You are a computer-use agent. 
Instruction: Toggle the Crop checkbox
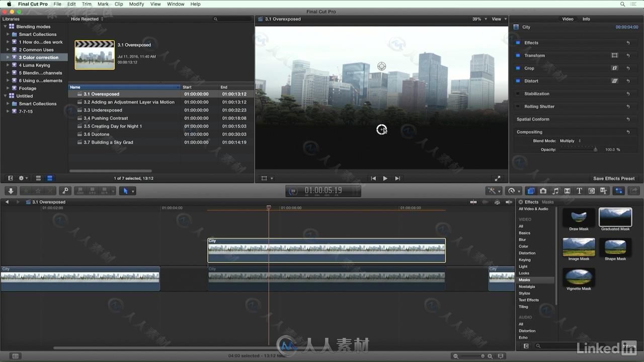[x=518, y=68]
